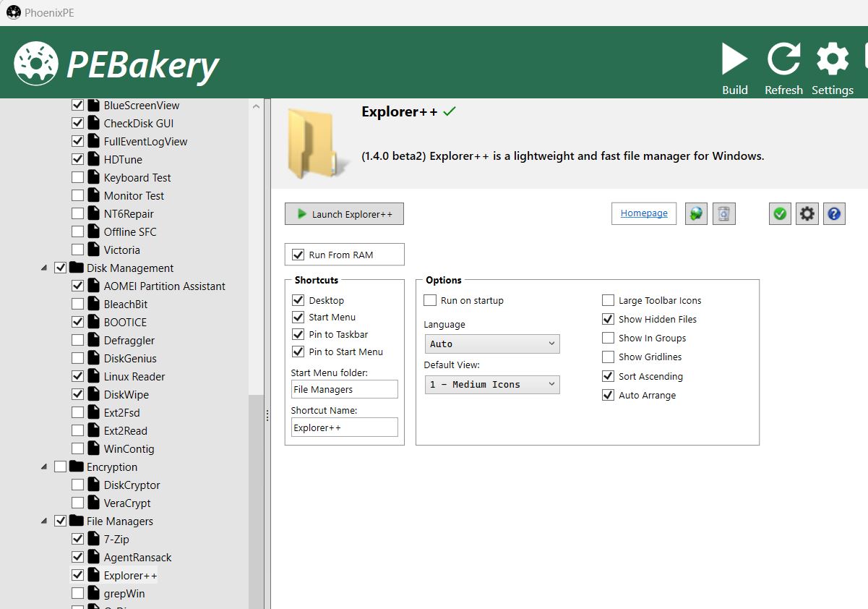Screen dimensions: 868x609
Task: Click the Start Menu folder input field
Action: [344, 389]
